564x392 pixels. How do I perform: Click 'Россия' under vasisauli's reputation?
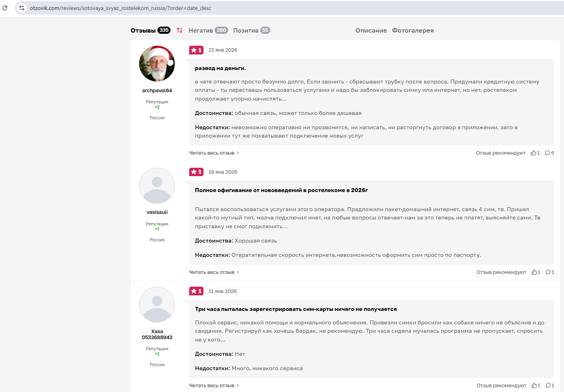click(157, 240)
